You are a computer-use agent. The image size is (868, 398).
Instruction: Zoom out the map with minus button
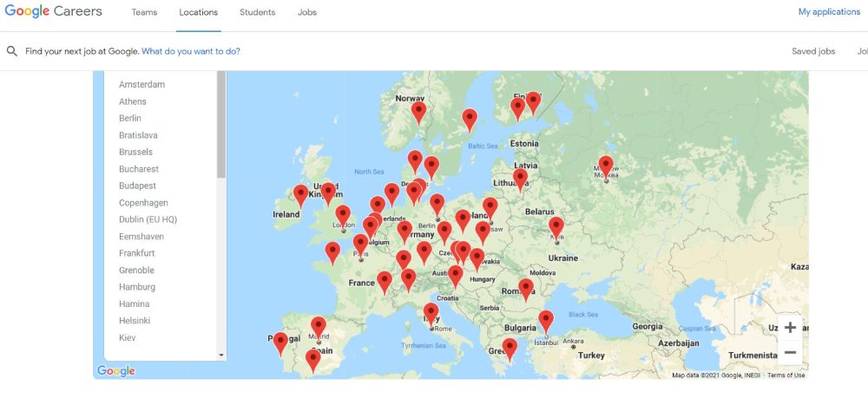790,353
